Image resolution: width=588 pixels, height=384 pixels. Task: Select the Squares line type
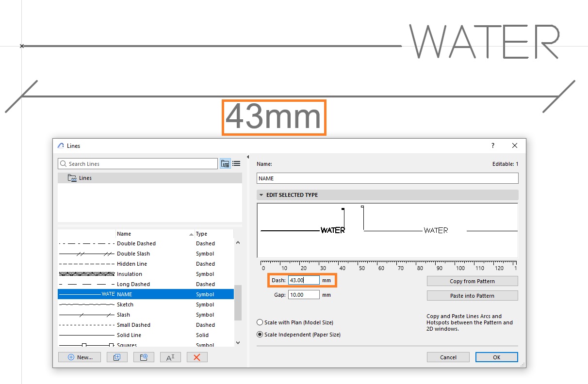click(146, 345)
